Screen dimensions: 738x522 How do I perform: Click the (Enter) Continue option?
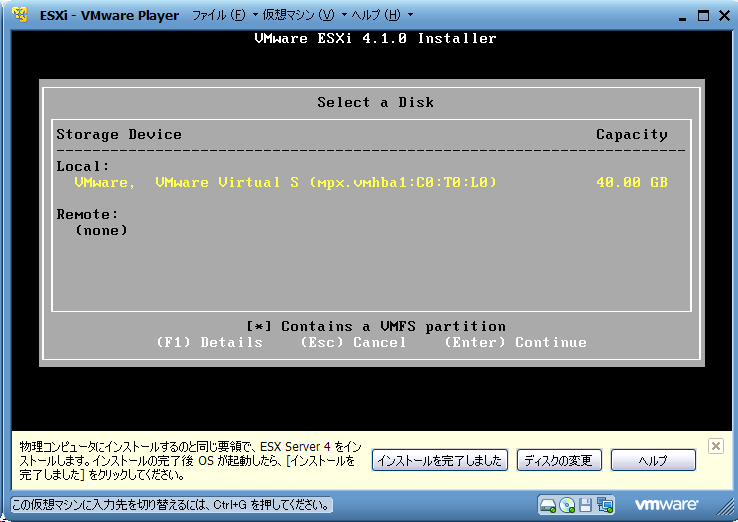click(x=515, y=342)
